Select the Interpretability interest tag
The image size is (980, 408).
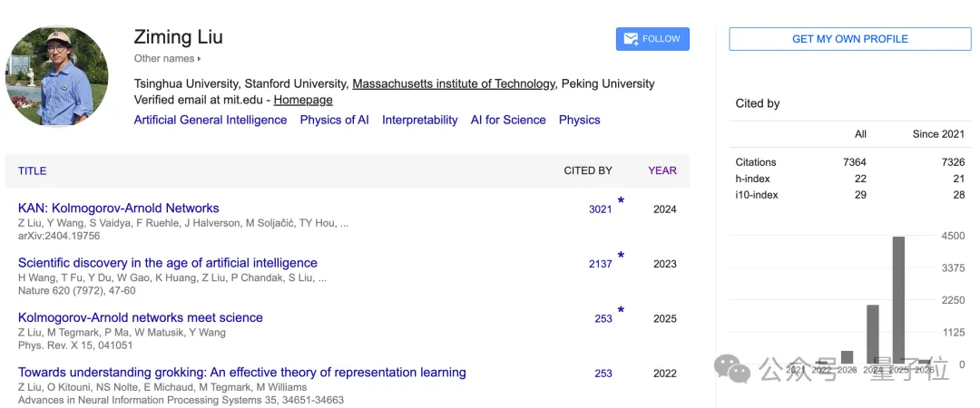tap(419, 120)
